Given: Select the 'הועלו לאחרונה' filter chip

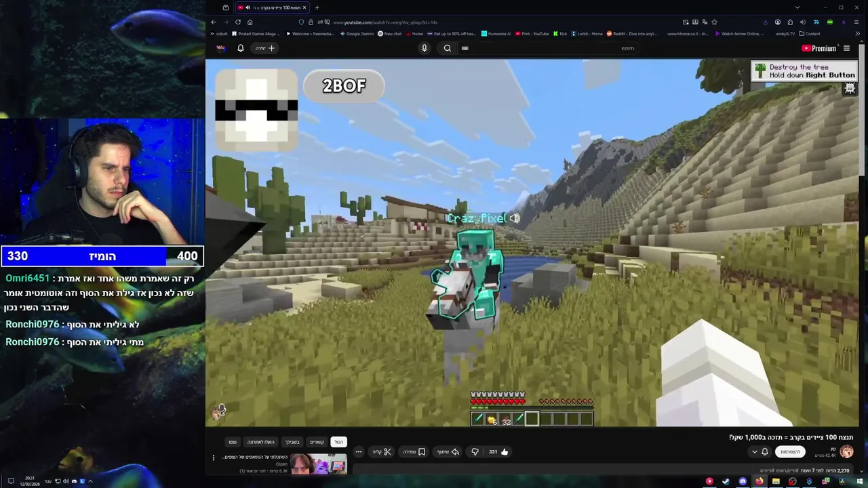Looking at the screenshot, I should (x=260, y=442).
